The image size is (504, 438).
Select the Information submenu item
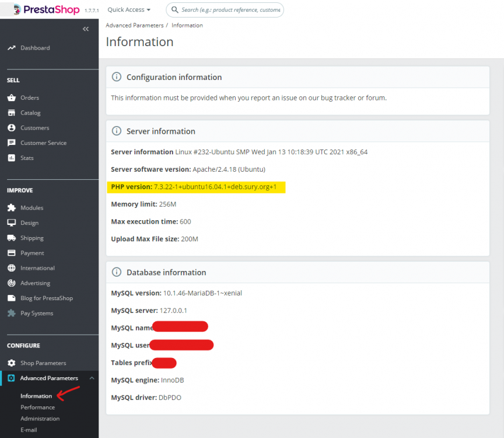coord(36,396)
